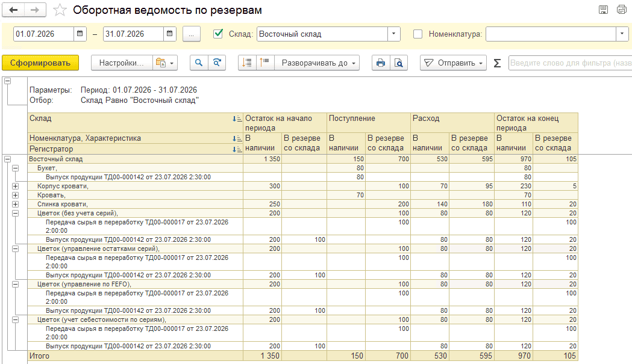Open period selection with the ellipsis button
Viewport: 632px width, 364px height.
click(192, 34)
